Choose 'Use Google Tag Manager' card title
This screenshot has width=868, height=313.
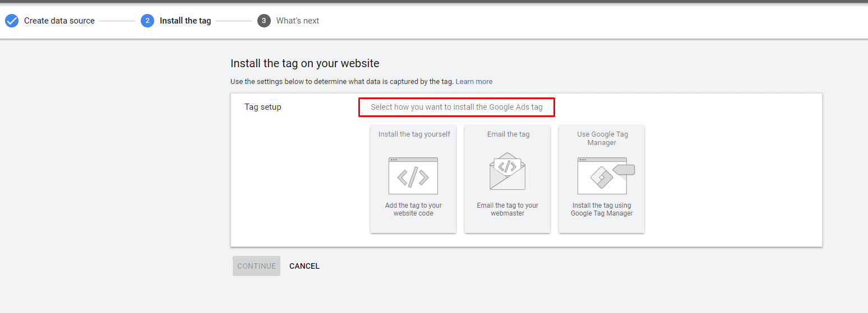pos(602,138)
